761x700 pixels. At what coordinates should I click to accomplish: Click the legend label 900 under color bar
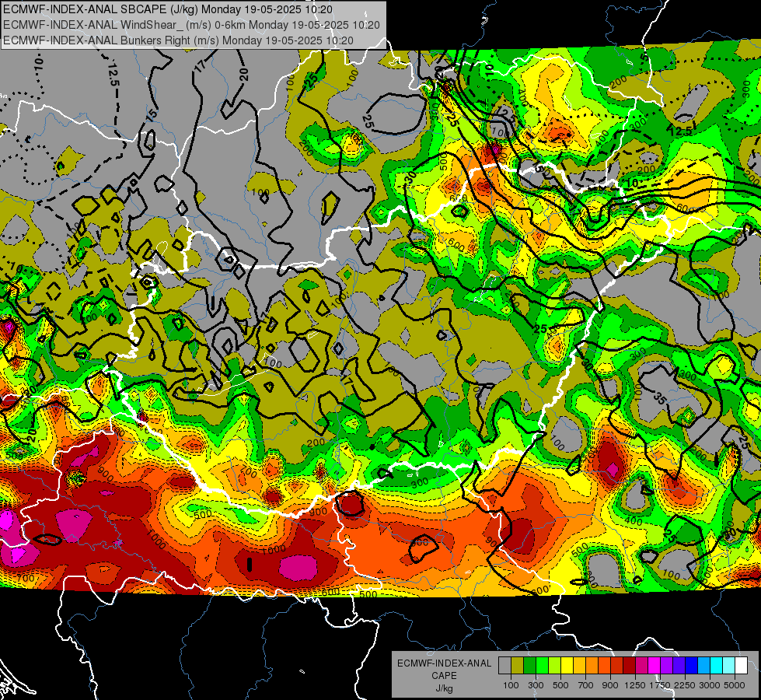click(x=610, y=685)
